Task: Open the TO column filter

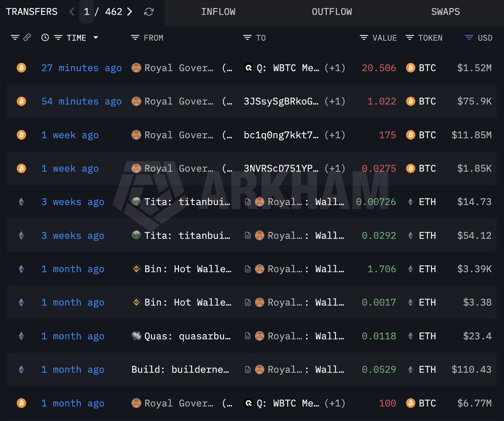Action: 247,38
